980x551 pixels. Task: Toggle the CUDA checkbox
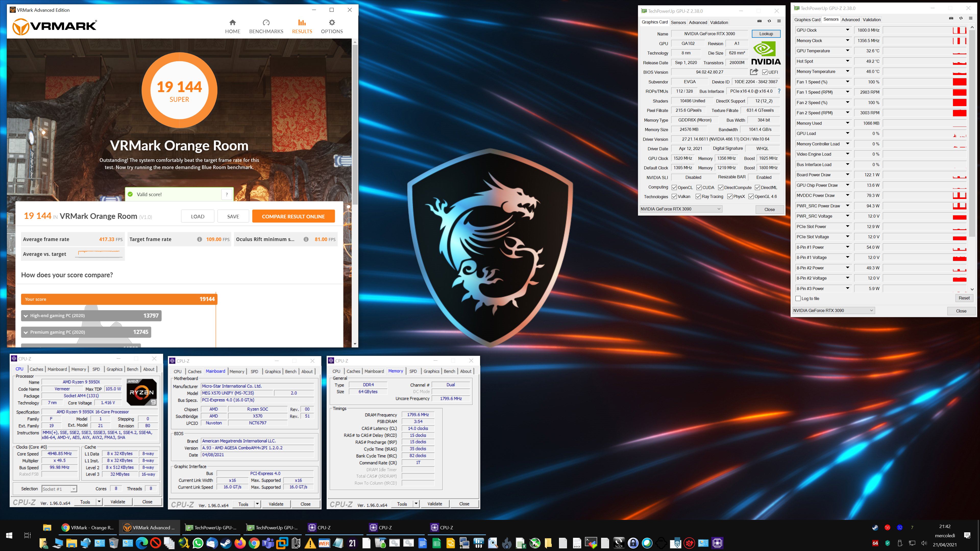point(699,187)
